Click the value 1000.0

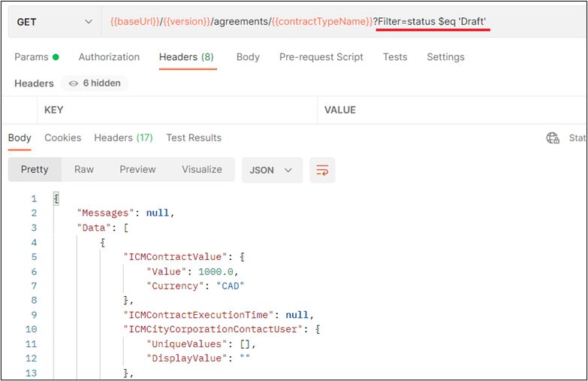216,272
